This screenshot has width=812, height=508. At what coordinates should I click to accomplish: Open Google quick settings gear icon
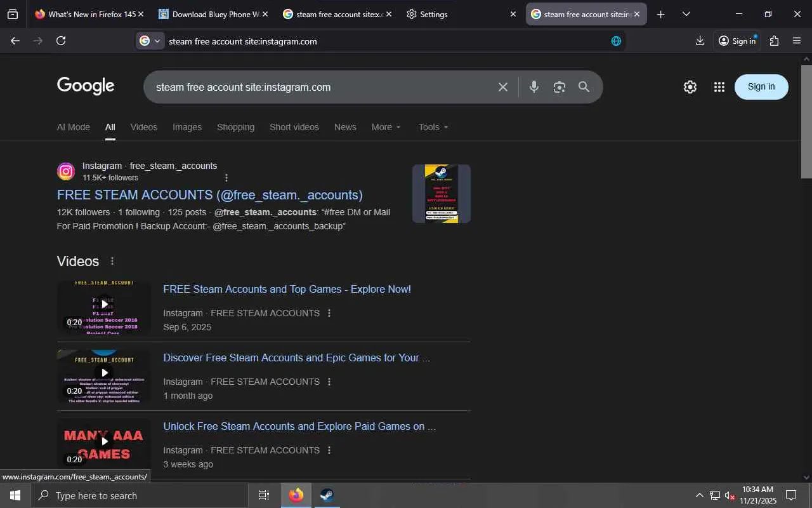(x=690, y=87)
